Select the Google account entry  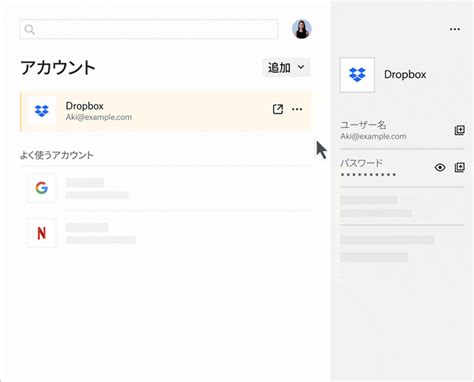click(166, 188)
